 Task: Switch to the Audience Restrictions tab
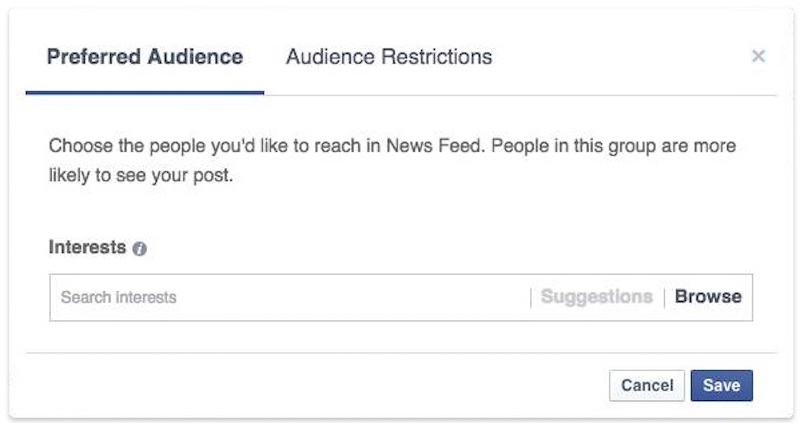coord(388,57)
